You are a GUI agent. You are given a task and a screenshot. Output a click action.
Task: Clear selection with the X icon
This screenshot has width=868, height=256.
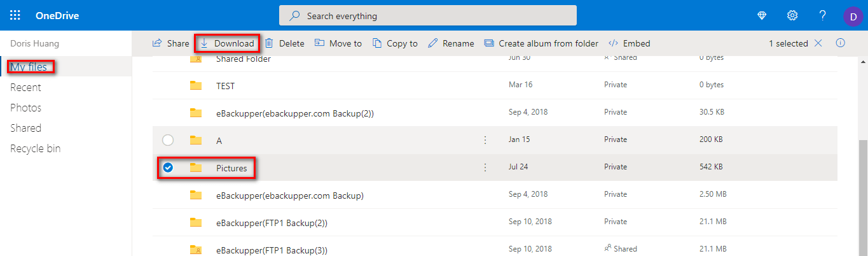(x=818, y=43)
